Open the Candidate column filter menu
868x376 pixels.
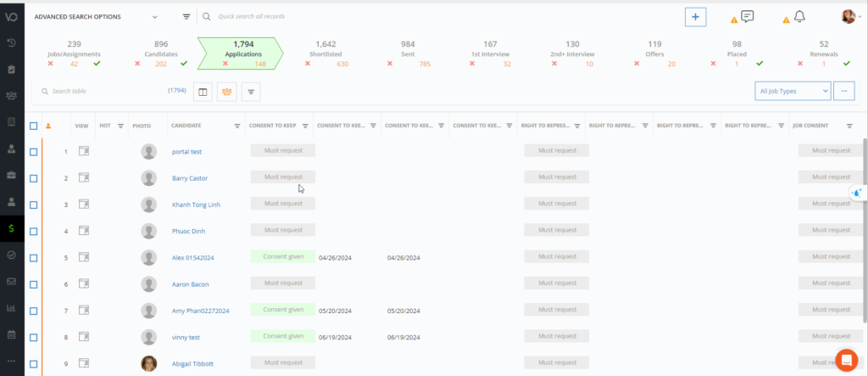pyautogui.click(x=236, y=126)
